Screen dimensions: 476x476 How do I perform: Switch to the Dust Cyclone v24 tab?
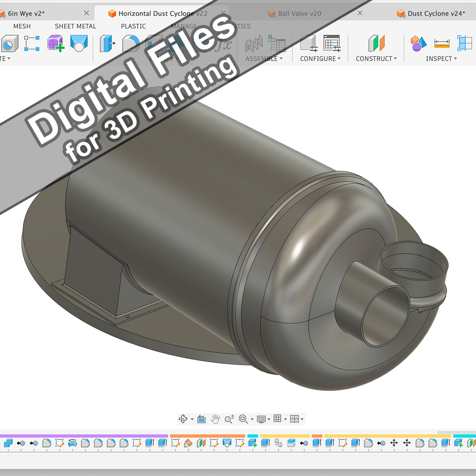pos(436,13)
